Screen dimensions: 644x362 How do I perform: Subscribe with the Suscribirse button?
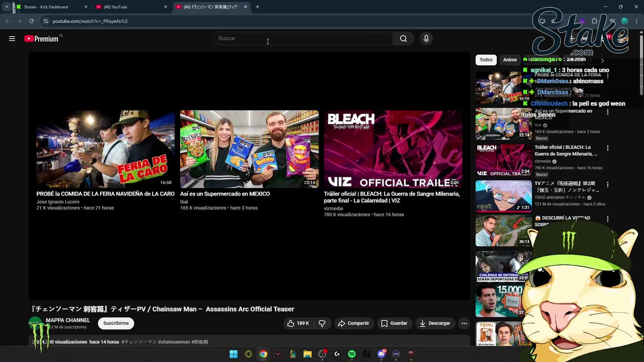point(116,323)
